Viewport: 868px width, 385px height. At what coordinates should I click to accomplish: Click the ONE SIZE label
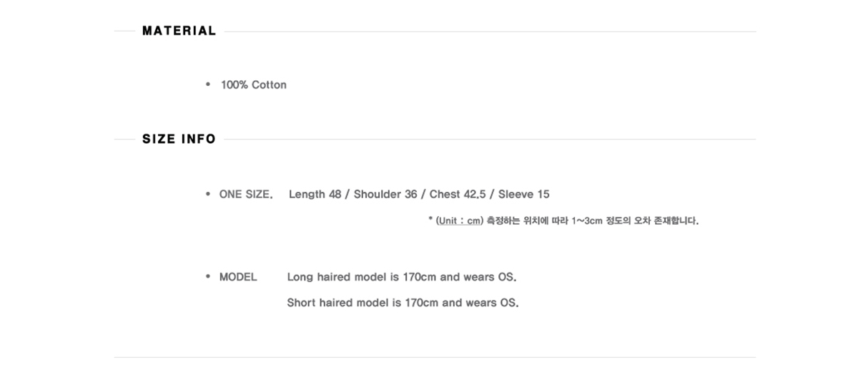(x=246, y=194)
